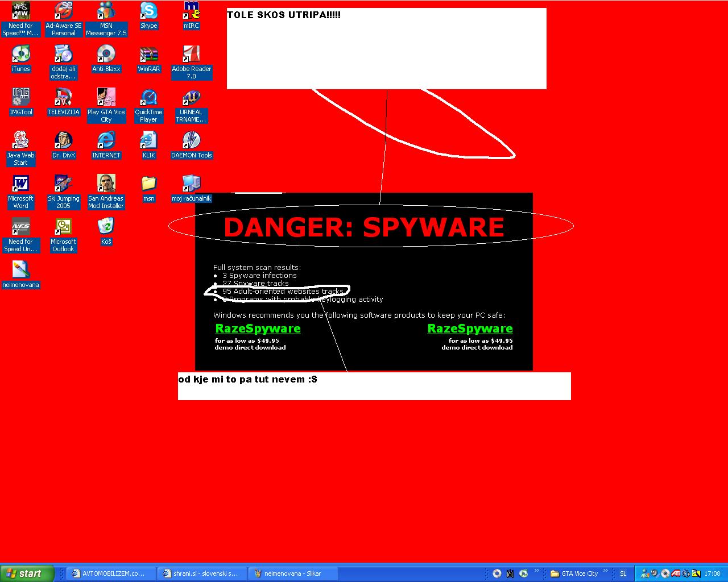The width and height of the screenshot is (728, 582).
Task: Launch Ad-Aware SE Personal from the desktop
Action: 63,19
